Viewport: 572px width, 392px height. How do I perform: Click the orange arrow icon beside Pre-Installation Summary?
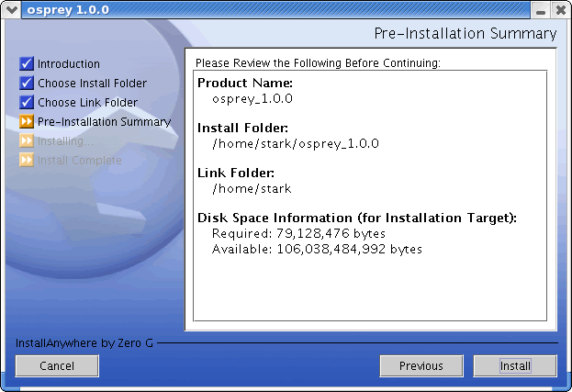[27, 122]
